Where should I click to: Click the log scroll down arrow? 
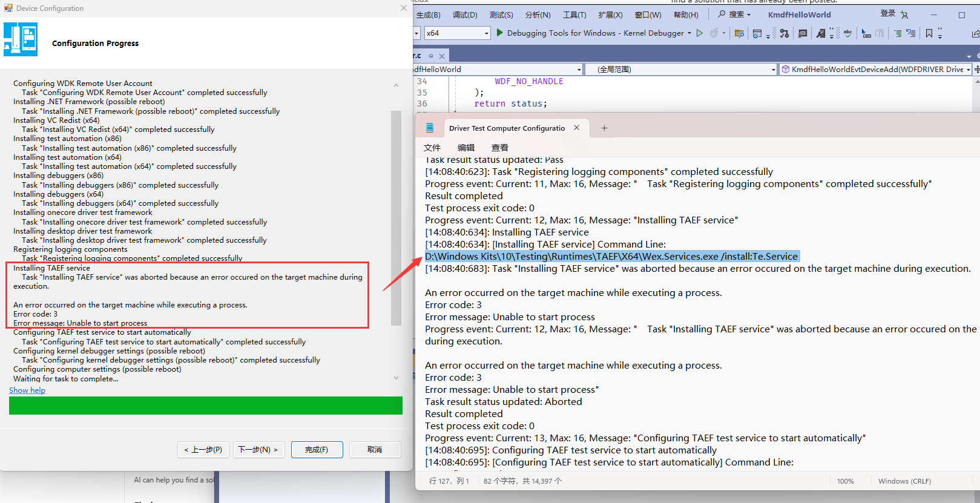coord(396,378)
